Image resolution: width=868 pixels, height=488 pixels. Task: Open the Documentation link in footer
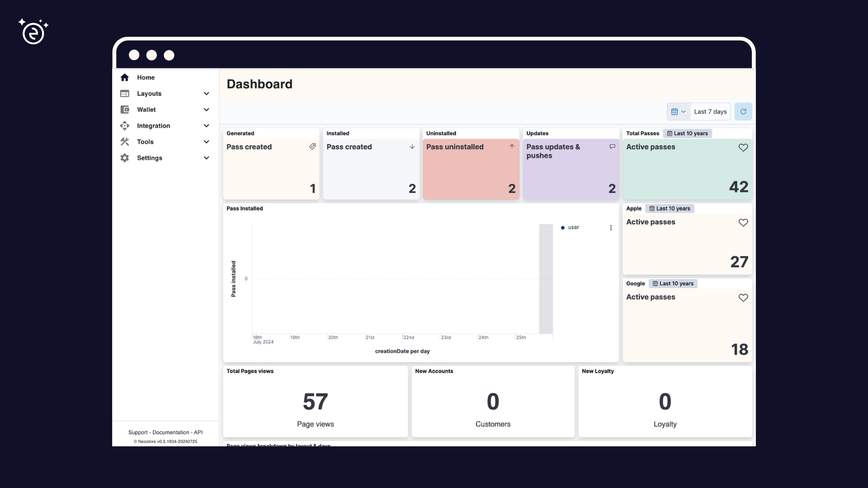(x=170, y=432)
